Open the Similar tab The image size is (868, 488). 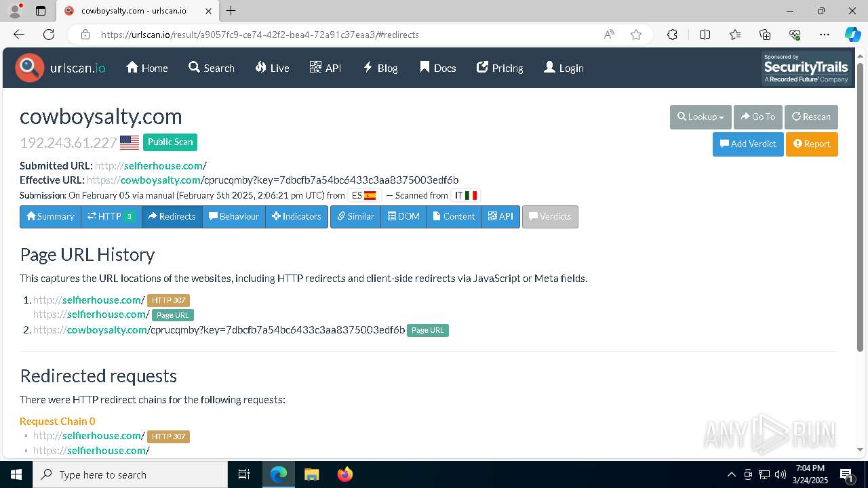[x=355, y=216]
